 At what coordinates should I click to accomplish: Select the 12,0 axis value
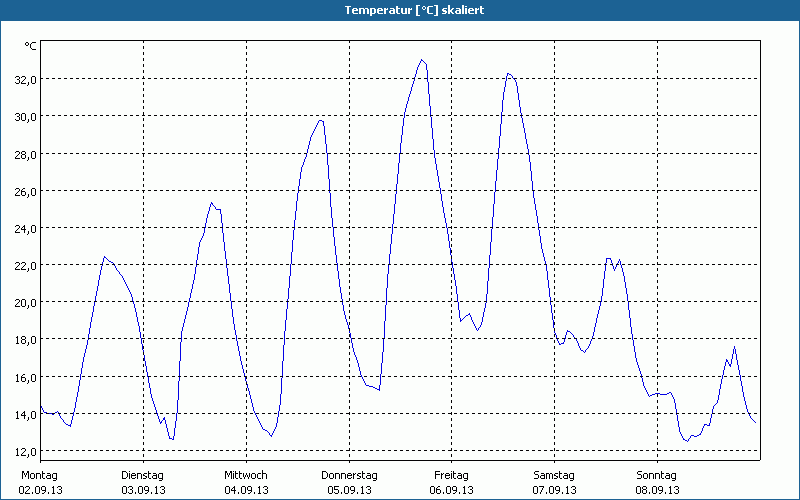click(x=26, y=452)
